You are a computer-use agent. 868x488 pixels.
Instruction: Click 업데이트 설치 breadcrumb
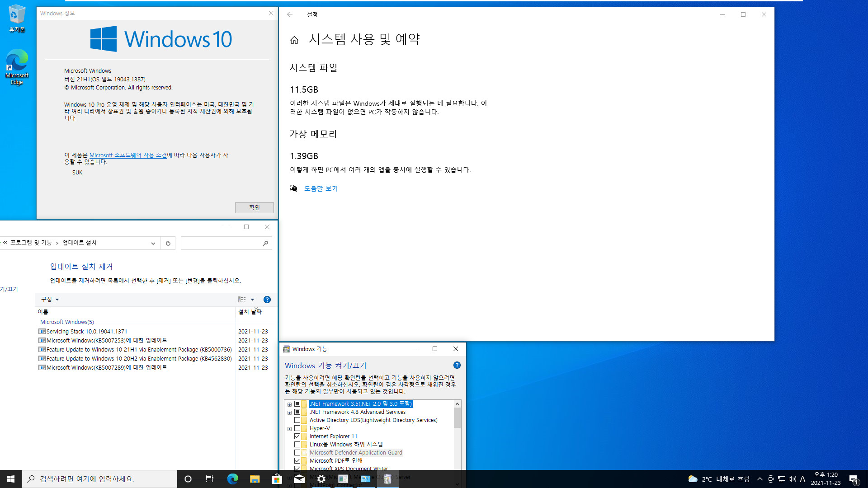[80, 243]
